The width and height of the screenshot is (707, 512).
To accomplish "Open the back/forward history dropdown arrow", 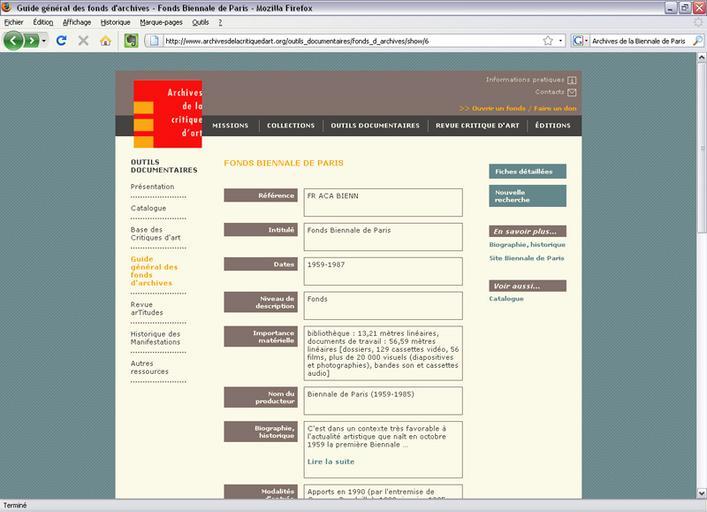I will point(45,41).
